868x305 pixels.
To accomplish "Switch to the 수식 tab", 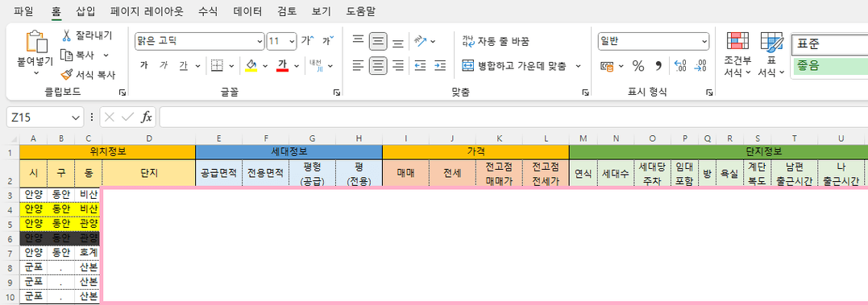I will point(208,10).
